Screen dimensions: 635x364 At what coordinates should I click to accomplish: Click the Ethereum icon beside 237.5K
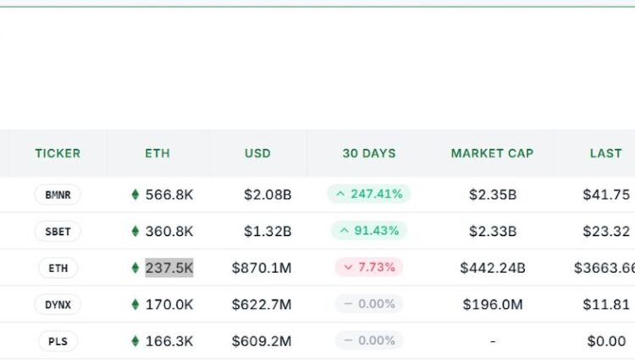135,268
